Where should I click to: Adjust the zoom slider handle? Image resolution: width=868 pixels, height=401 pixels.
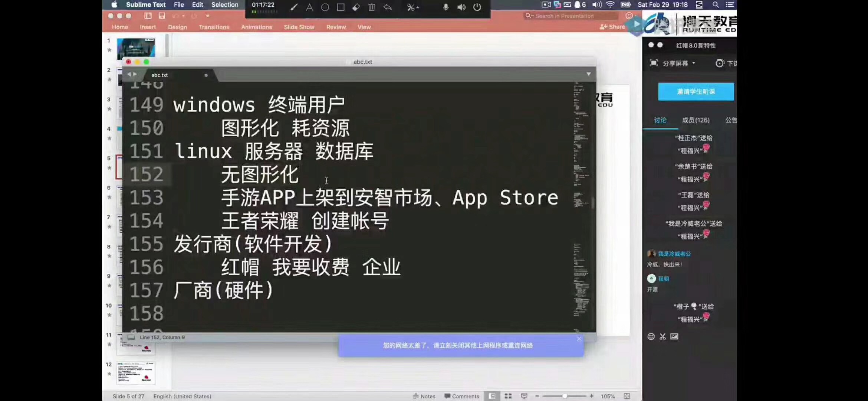pos(565,396)
